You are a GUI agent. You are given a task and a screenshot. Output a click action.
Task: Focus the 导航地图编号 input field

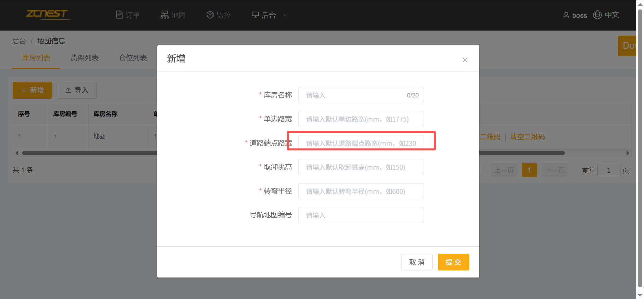(361, 215)
